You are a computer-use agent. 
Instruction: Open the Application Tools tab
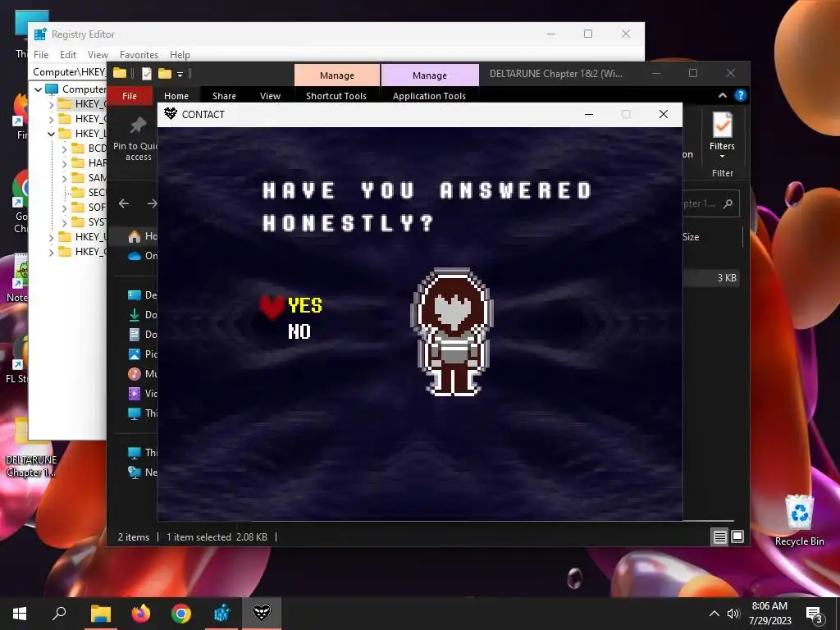click(x=429, y=96)
